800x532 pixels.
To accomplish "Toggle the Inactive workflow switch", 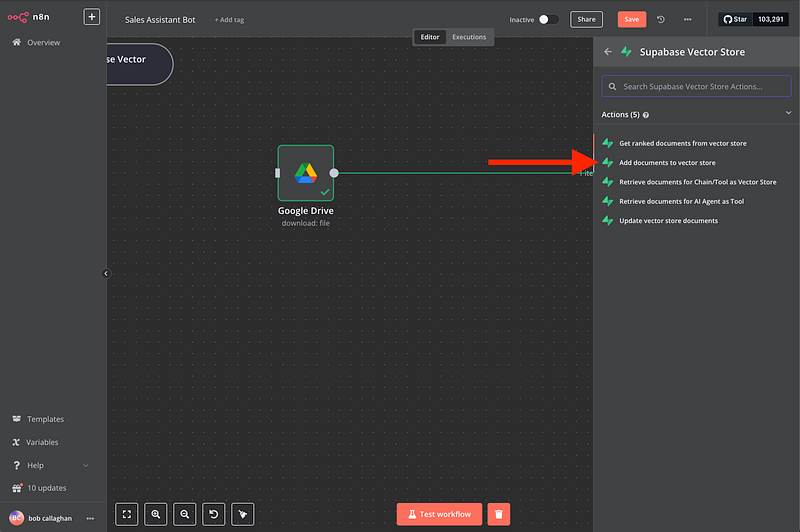I will click(549, 19).
